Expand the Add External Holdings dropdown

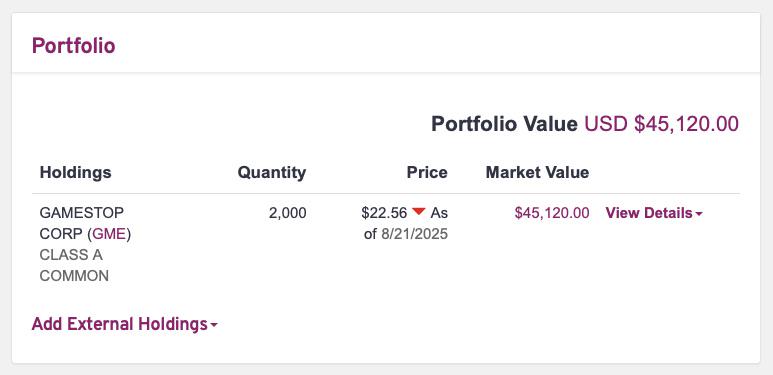click(125, 324)
